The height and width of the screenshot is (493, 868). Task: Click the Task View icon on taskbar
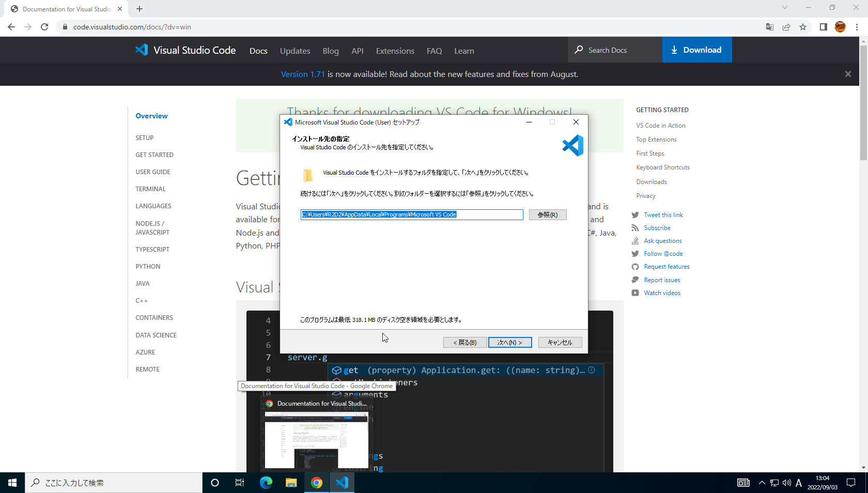click(240, 483)
